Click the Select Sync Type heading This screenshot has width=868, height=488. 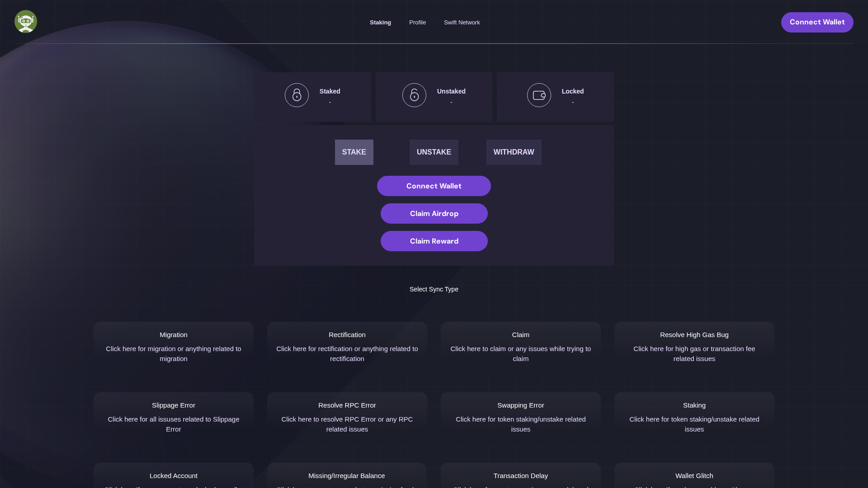[434, 289]
